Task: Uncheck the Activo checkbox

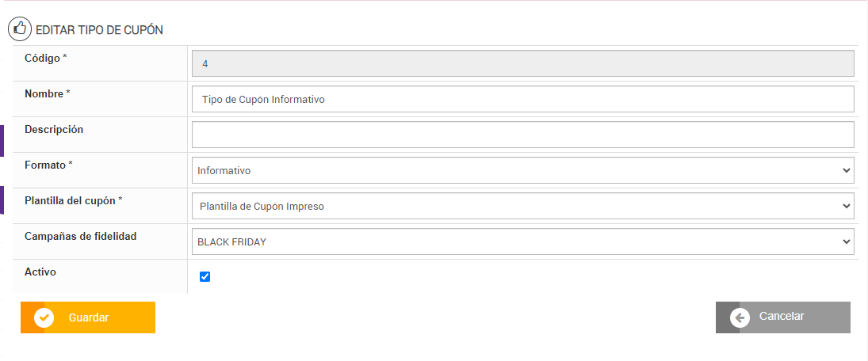Action: [205, 276]
